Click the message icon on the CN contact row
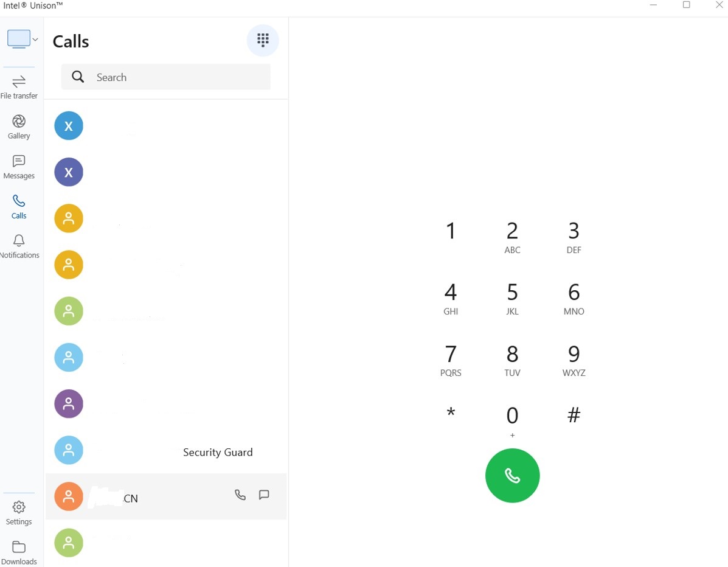Screen dimensions: 728x567 264,495
